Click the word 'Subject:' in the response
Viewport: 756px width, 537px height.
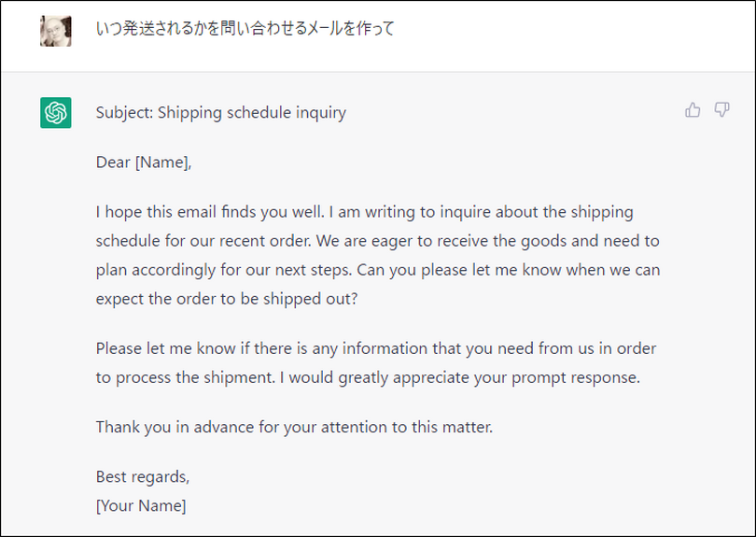(x=124, y=112)
